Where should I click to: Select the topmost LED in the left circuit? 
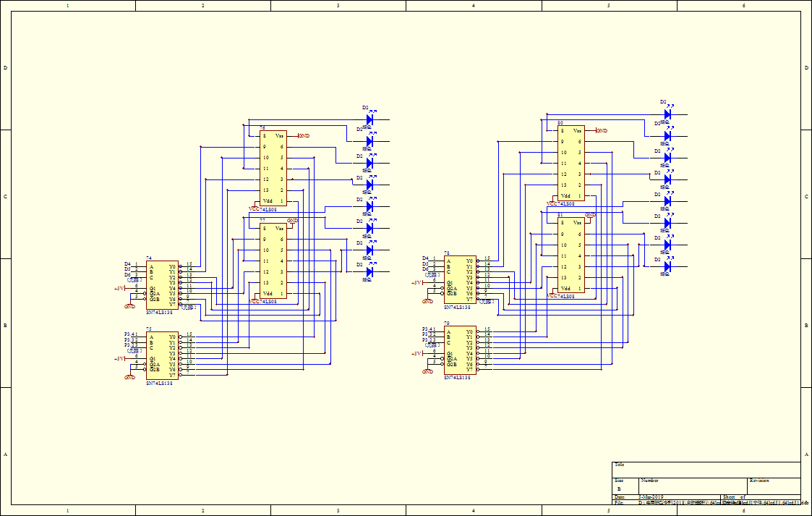369,119
